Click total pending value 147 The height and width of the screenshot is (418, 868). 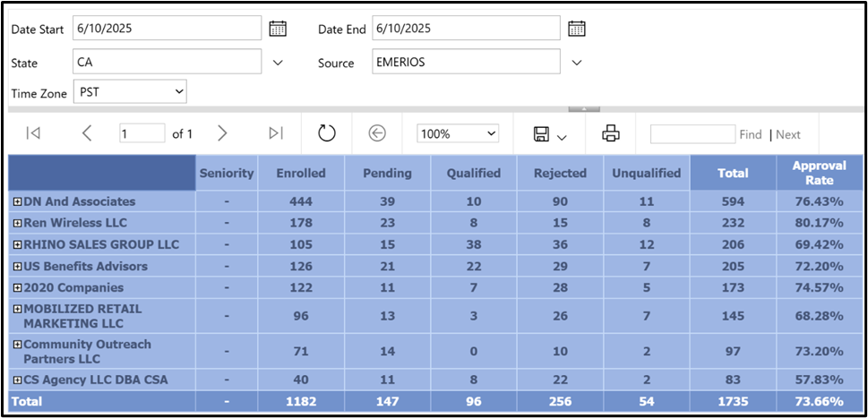tap(388, 401)
